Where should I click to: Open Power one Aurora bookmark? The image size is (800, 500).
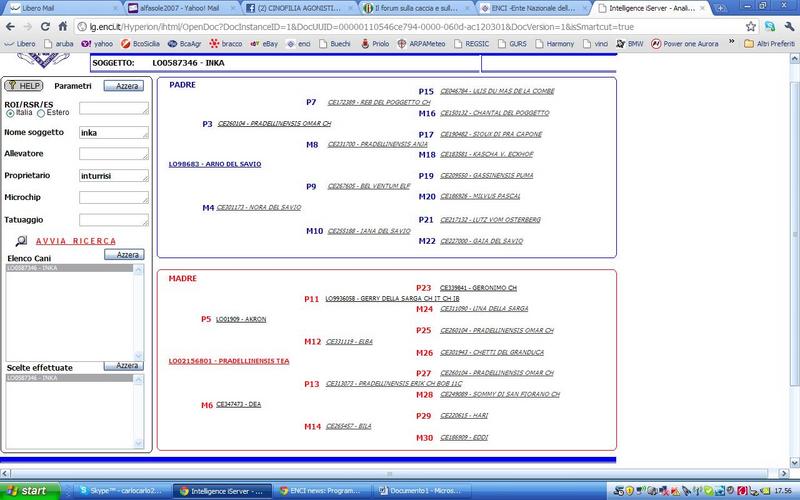[691, 44]
